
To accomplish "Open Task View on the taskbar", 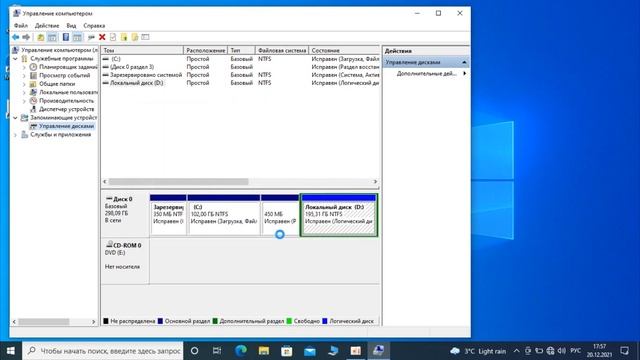I will click(217, 351).
